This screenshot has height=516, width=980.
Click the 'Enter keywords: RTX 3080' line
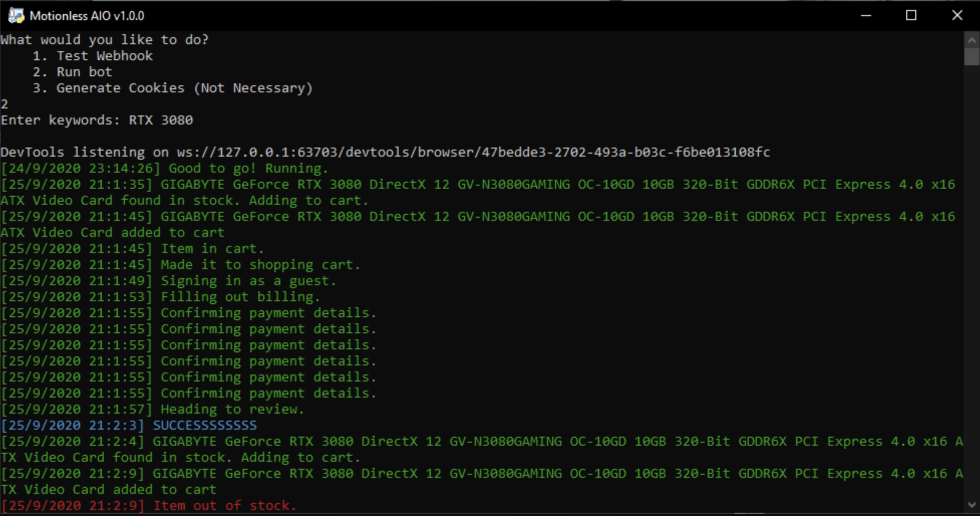(x=97, y=120)
